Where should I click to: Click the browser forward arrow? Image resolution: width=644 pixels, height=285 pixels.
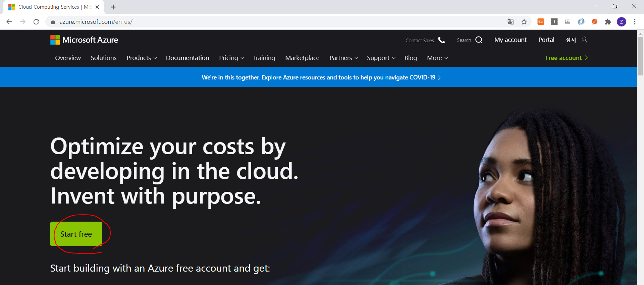22,22
